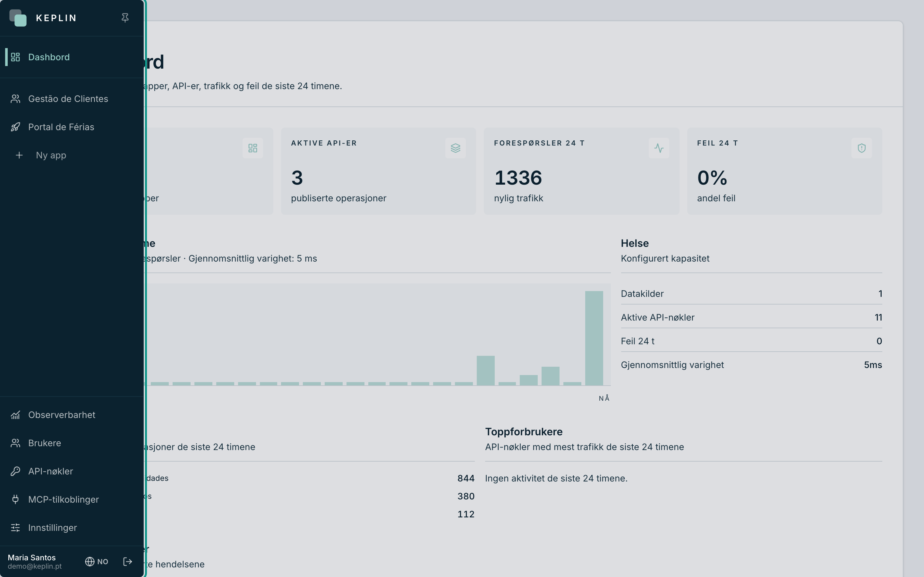Click the Observerbarhet chart icon
This screenshot has width=924, height=577.
(15, 415)
